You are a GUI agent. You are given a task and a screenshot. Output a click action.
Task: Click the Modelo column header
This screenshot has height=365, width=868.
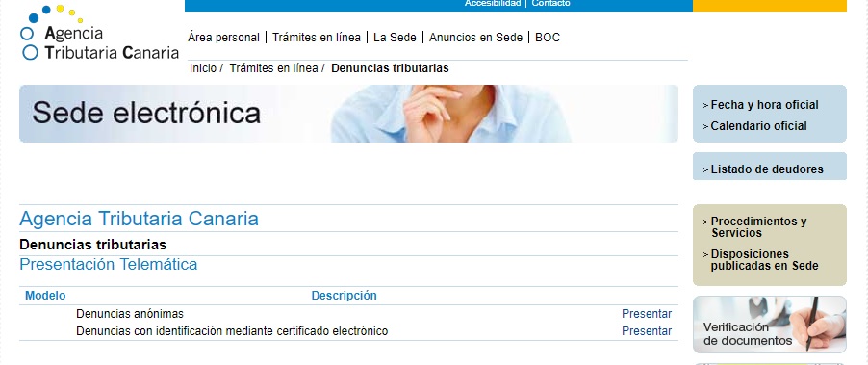click(x=45, y=296)
